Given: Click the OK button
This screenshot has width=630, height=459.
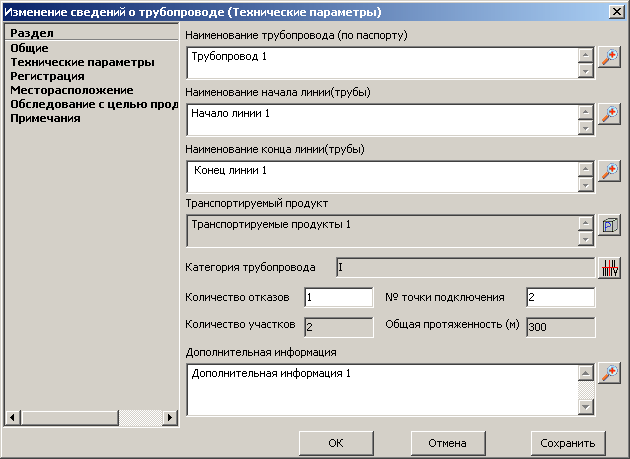Looking at the screenshot, I should (336, 443).
